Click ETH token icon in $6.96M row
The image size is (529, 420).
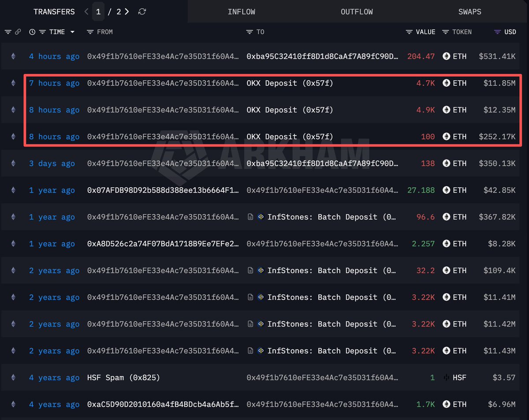click(x=446, y=405)
